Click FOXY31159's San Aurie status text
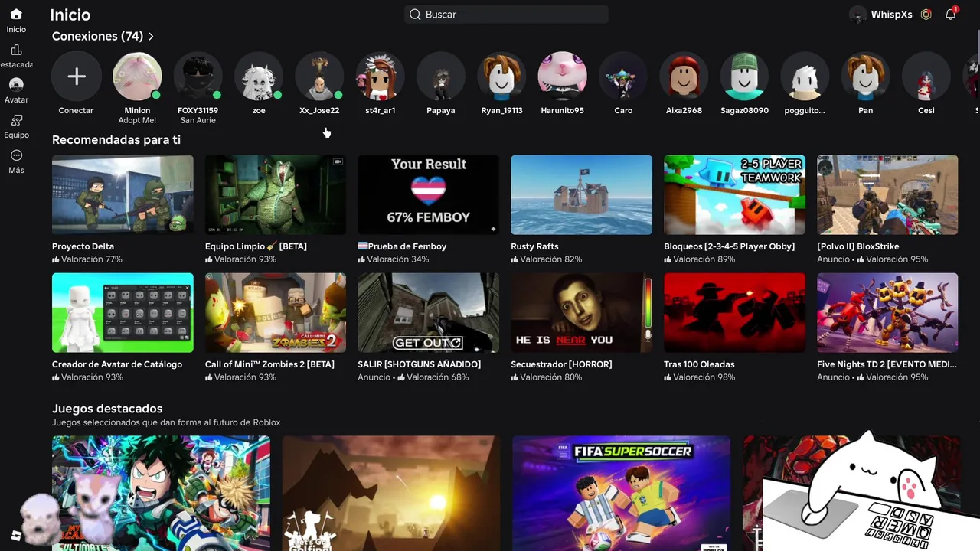The image size is (980, 551). point(198,120)
